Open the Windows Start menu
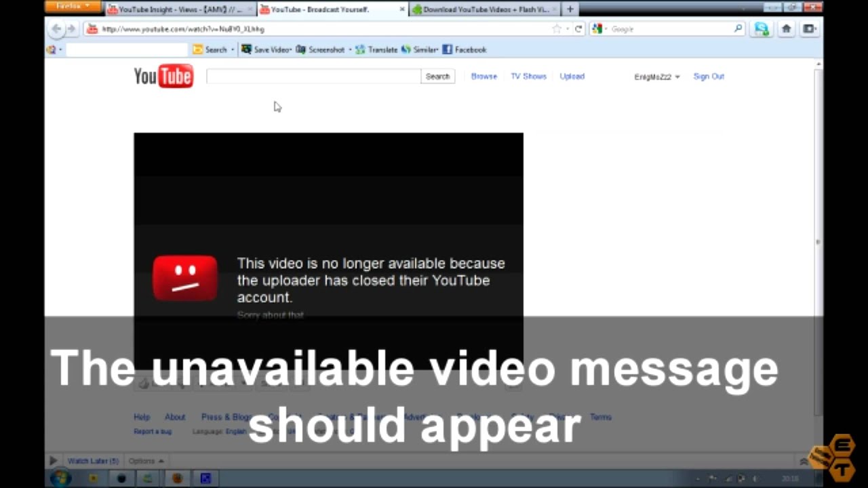 coord(60,478)
